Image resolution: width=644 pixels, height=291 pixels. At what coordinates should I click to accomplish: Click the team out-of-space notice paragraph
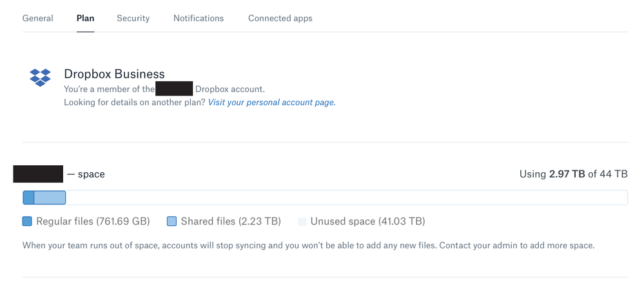[308, 245]
